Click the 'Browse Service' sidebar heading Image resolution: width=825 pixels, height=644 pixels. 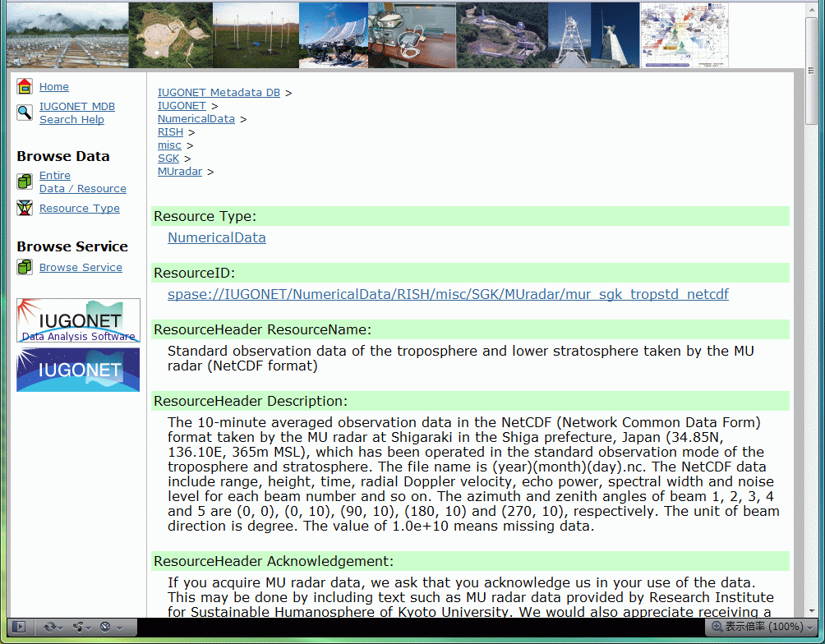(x=72, y=246)
